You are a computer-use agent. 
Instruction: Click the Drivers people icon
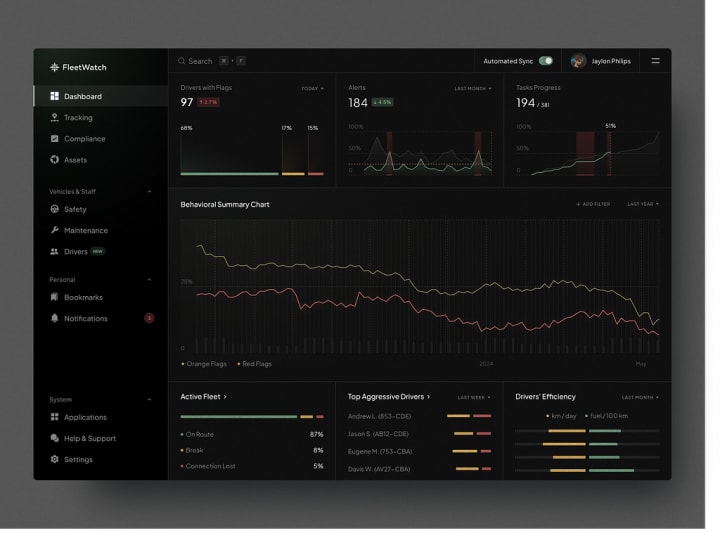click(x=55, y=252)
